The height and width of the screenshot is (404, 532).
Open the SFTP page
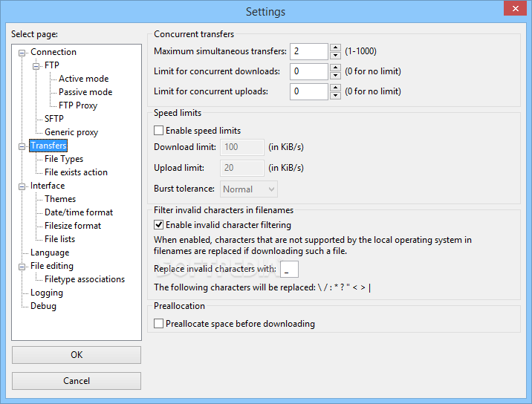(54, 119)
